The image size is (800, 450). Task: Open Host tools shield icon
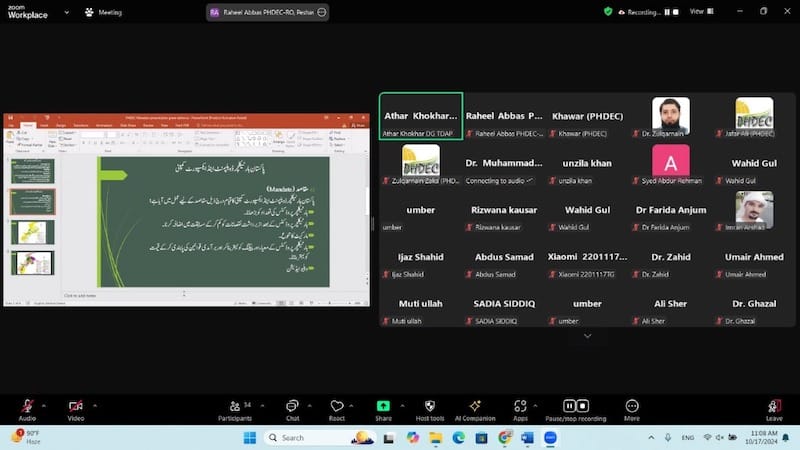[430, 406]
